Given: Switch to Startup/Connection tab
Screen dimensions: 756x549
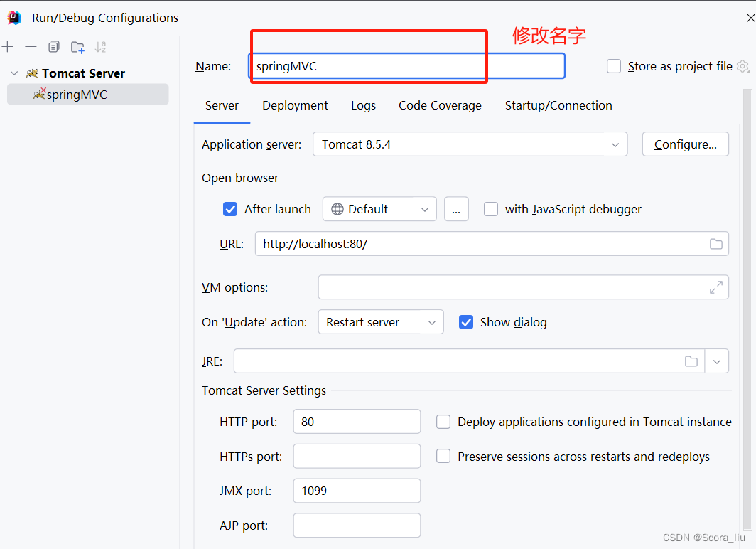Looking at the screenshot, I should [x=558, y=106].
